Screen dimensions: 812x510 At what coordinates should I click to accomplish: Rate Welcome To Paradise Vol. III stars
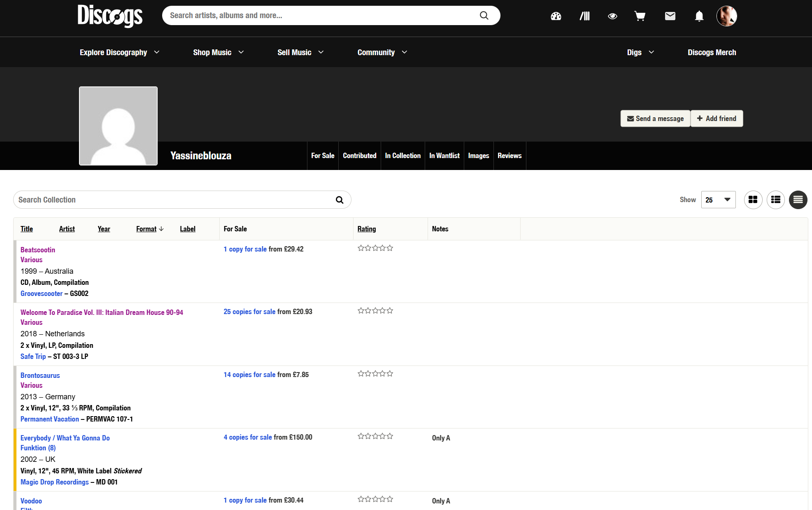[x=375, y=311]
